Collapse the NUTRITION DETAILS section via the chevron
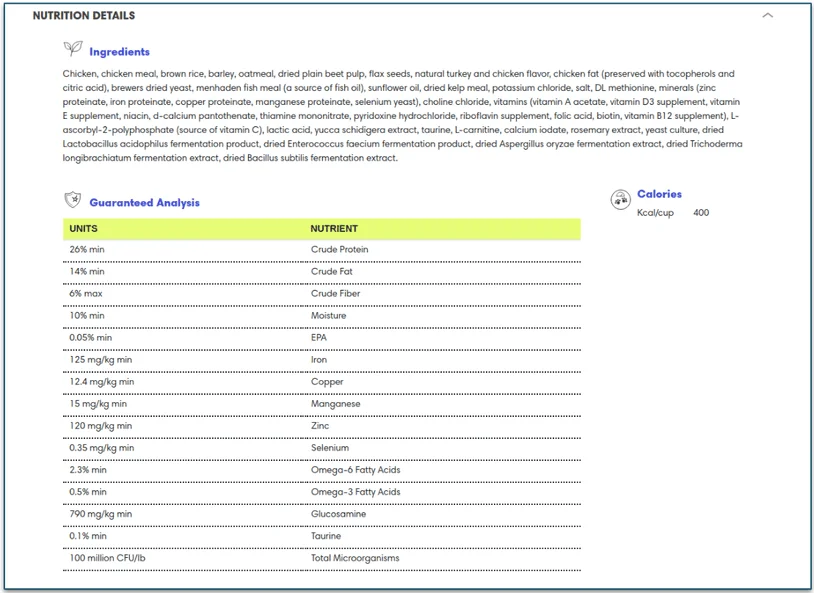Viewport: 814px width, 593px height. (x=769, y=16)
